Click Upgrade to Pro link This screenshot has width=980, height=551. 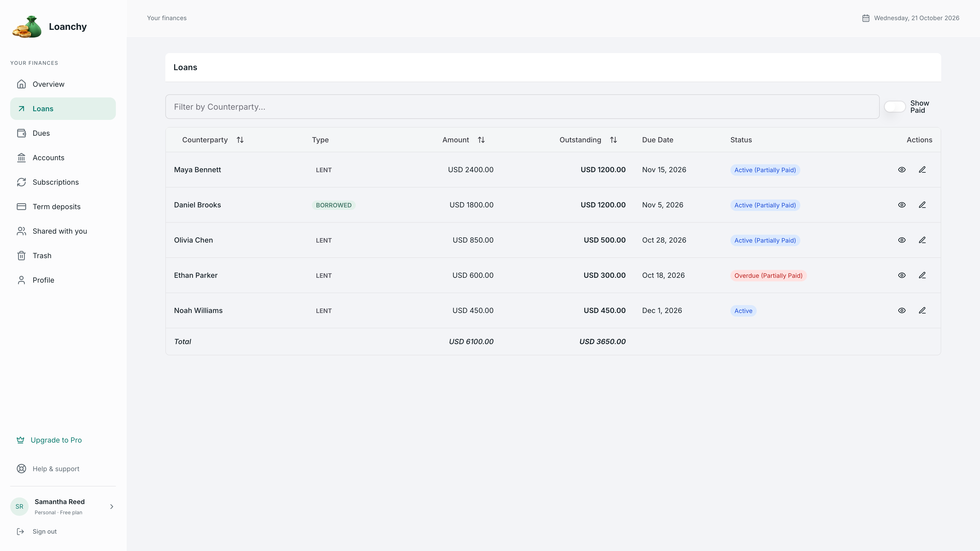[x=49, y=440]
